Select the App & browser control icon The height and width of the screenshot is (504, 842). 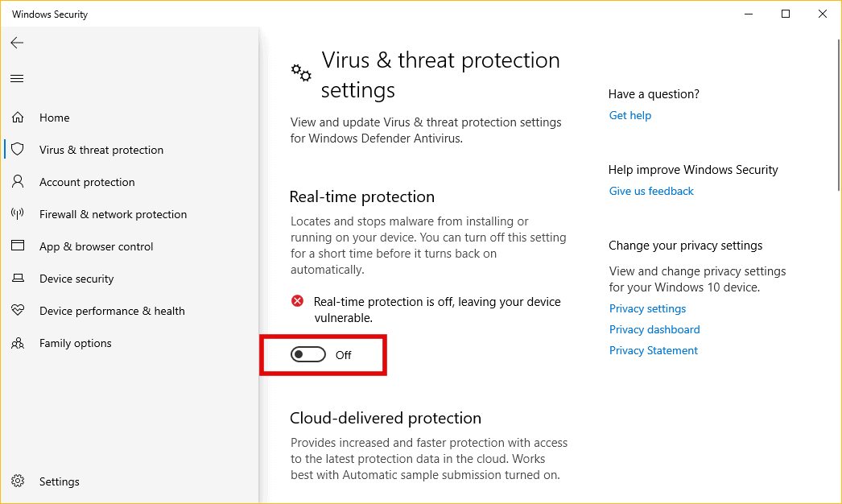click(x=18, y=246)
